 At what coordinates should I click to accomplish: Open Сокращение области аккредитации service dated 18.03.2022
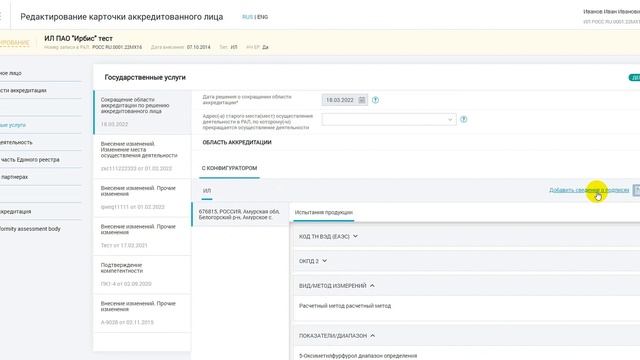tap(142, 112)
